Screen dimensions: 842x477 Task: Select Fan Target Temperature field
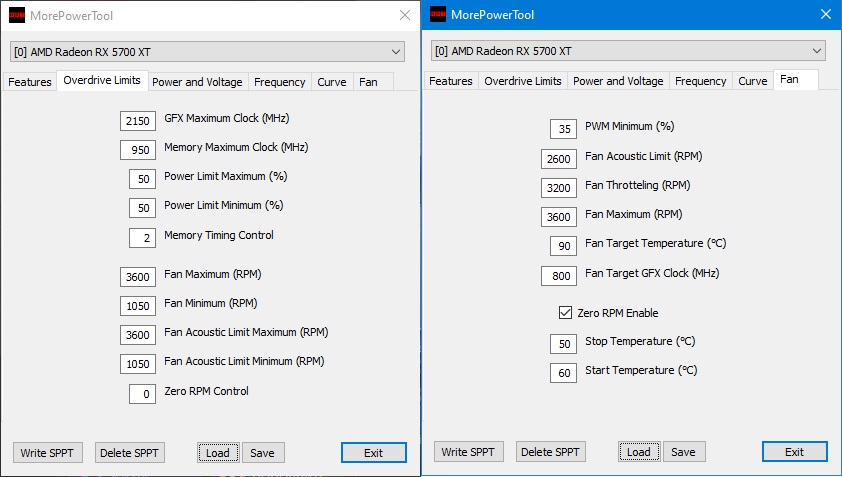pos(564,246)
